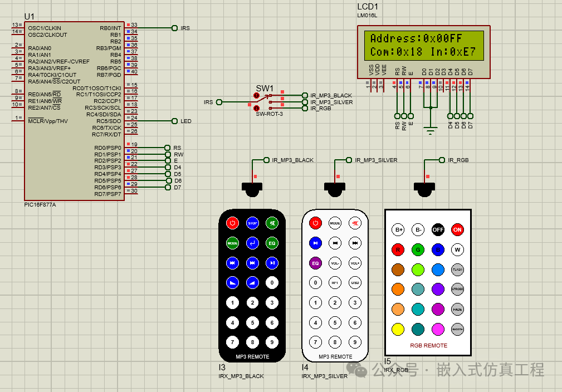Viewport: 562px width, 392px height.
Task: Click next-track button on silver remote
Action: (355, 243)
